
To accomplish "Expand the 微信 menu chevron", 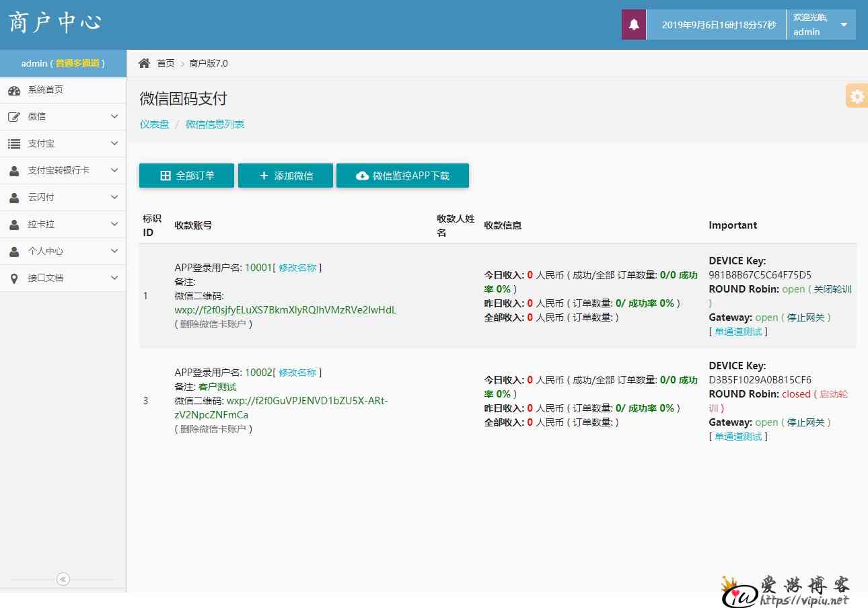I will 114,116.
